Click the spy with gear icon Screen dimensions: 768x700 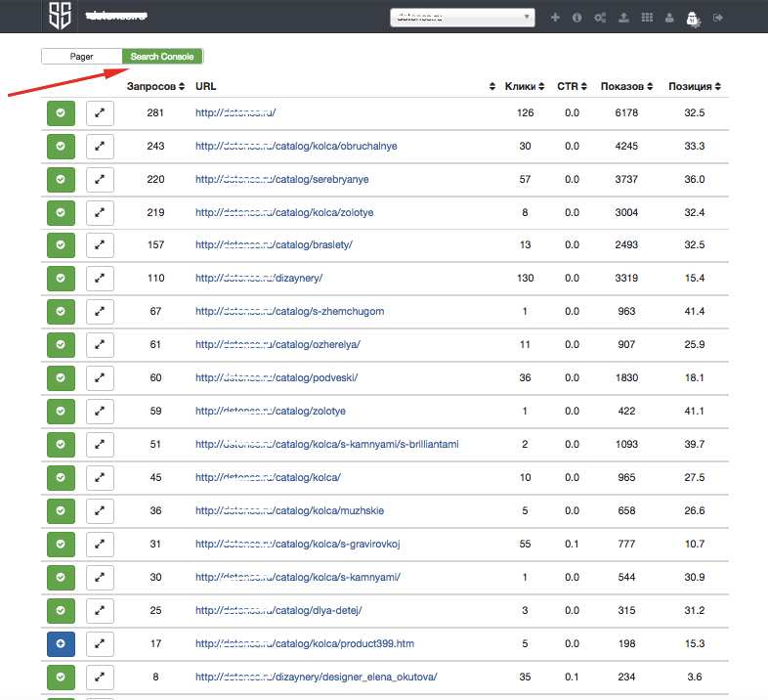693,19
